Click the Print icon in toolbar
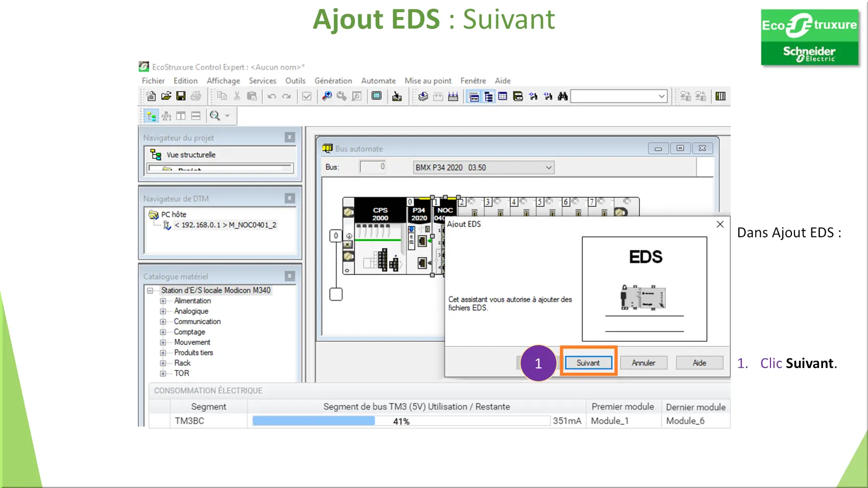Viewport: 868px width, 488px height. pyautogui.click(x=196, y=96)
